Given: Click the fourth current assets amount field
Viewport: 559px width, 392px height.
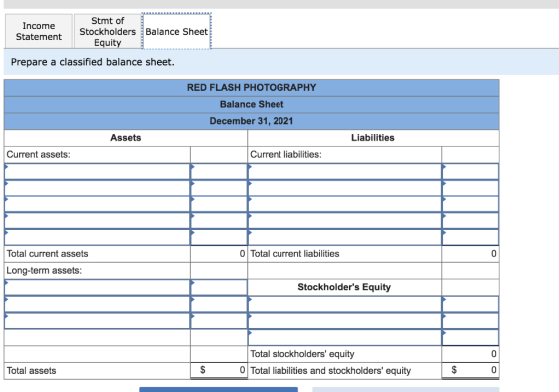Looking at the screenshot, I should pyautogui.click(x=219, y=221).
